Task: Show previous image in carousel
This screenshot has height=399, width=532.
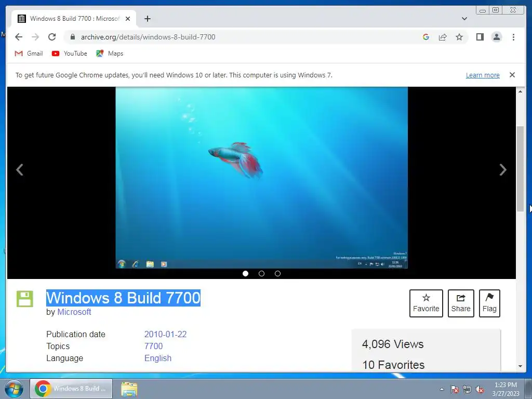Action: pyautogui.click(x=20, y=170)
